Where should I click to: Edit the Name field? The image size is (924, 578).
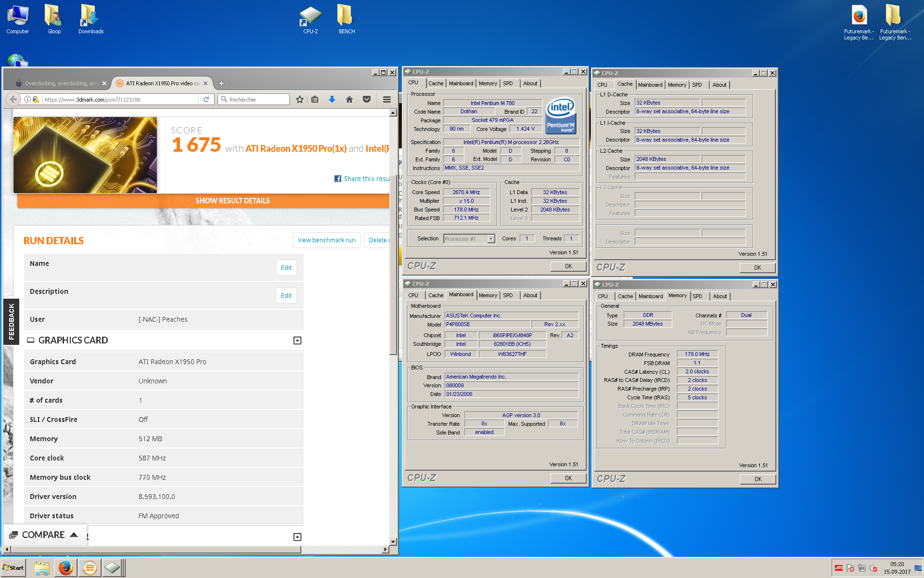tap(286, 268)
